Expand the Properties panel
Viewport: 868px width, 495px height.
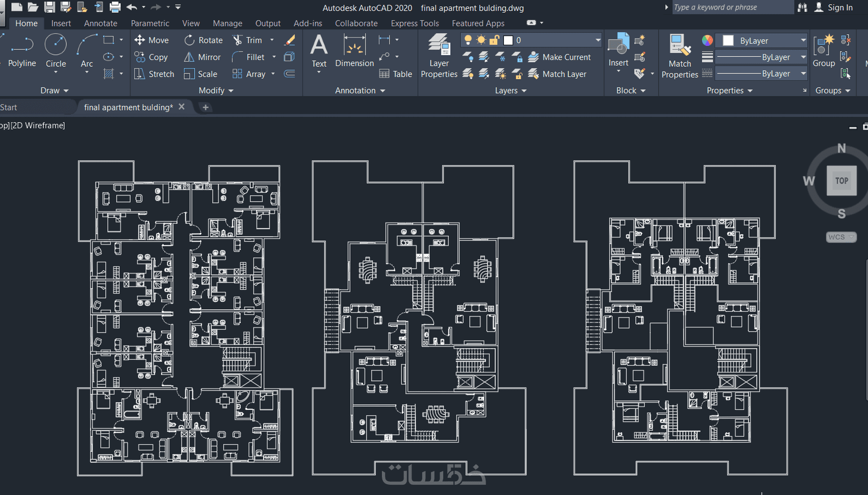(730, 90)
